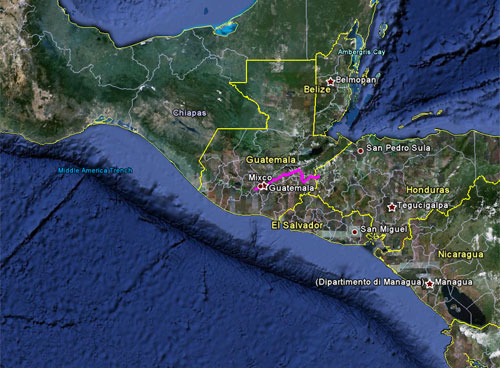Click the Guatemala City star marker
Image resolution: width=500 pixels, height=368 pixels.
[265, 185]
